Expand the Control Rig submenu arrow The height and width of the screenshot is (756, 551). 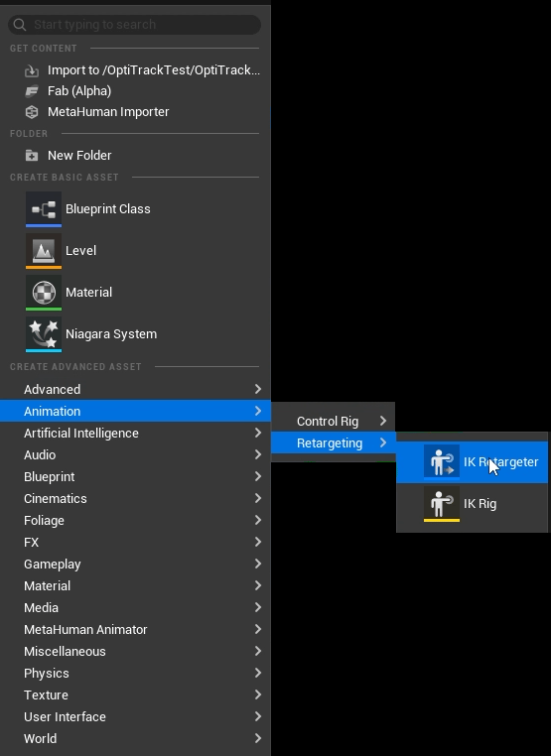[383, 421]
